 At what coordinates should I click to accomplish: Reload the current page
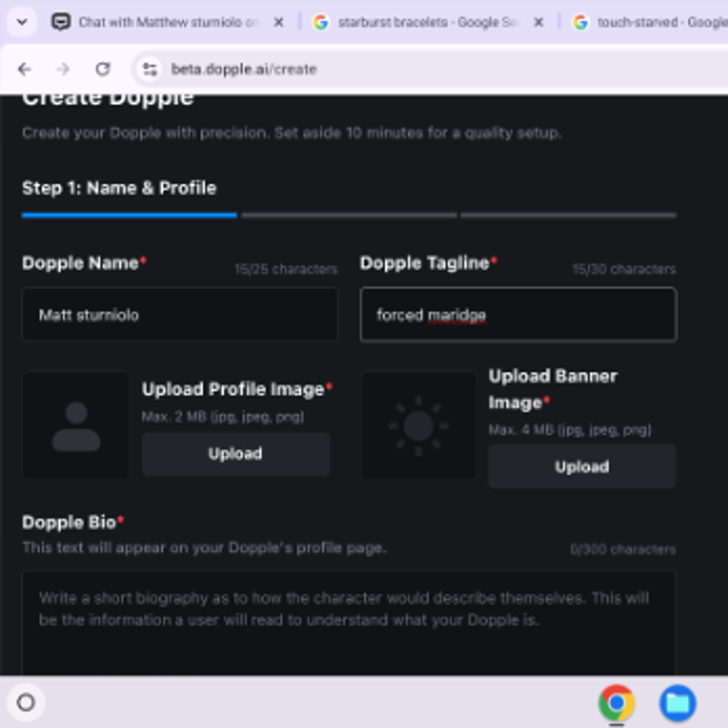tap(103, 69)
